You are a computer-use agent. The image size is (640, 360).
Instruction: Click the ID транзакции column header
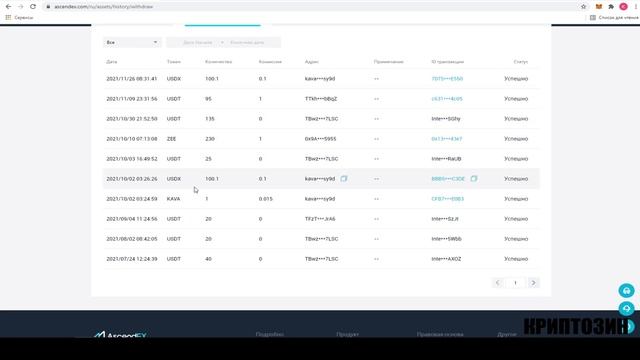[447, 62]
